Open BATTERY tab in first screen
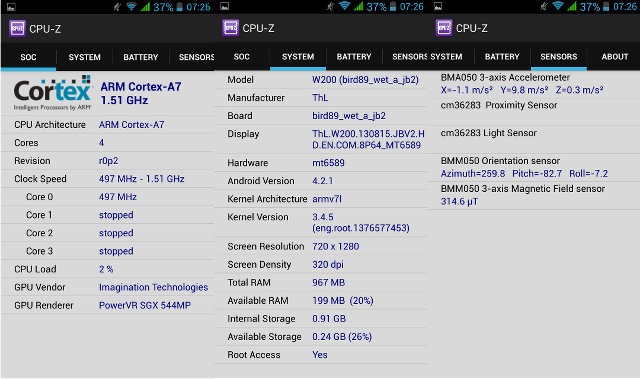This screenshot has width=640, height=379. (x=141, y=57)
